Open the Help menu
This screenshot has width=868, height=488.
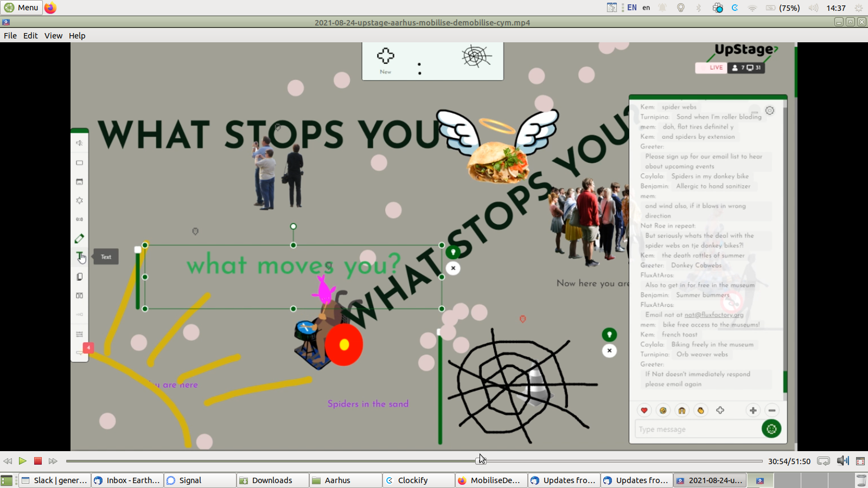(x=77, y=36)
